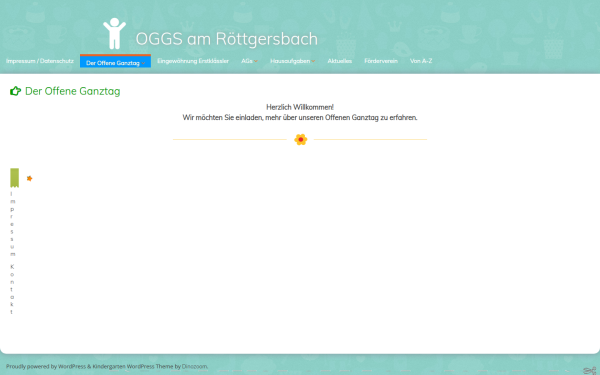
Task: Click the white child figure logo
Action: [114, 34]
